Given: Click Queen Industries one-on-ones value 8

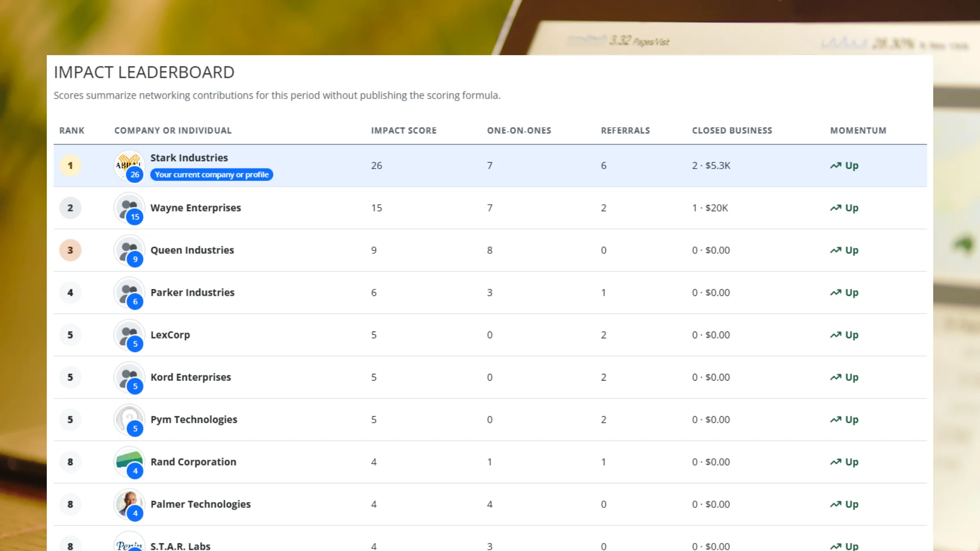Looking at the screenshot, I should pos(490,250).
